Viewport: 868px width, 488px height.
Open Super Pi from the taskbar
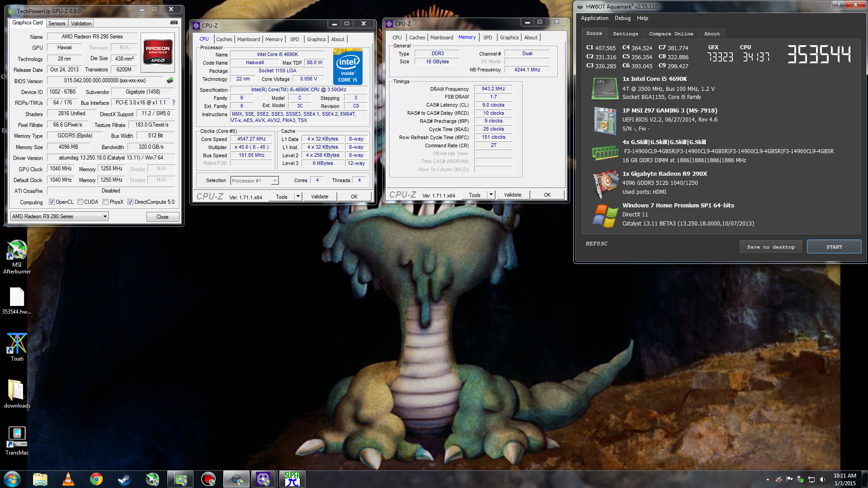click(x=292, y=479)
